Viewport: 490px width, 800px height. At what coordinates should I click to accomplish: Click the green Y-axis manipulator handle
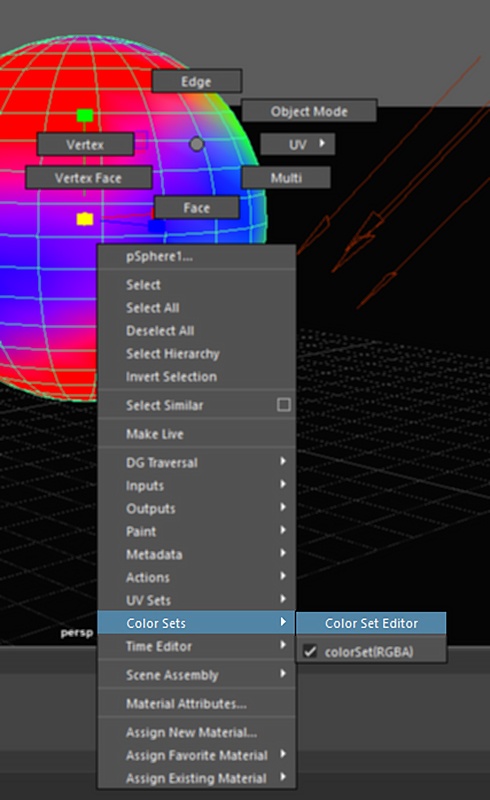85,115
